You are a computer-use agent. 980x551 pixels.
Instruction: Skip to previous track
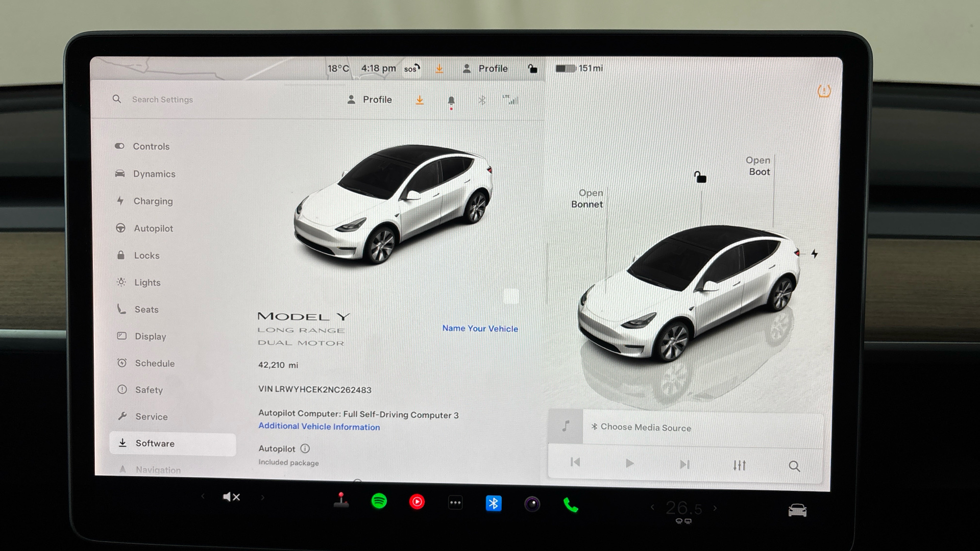575,462
